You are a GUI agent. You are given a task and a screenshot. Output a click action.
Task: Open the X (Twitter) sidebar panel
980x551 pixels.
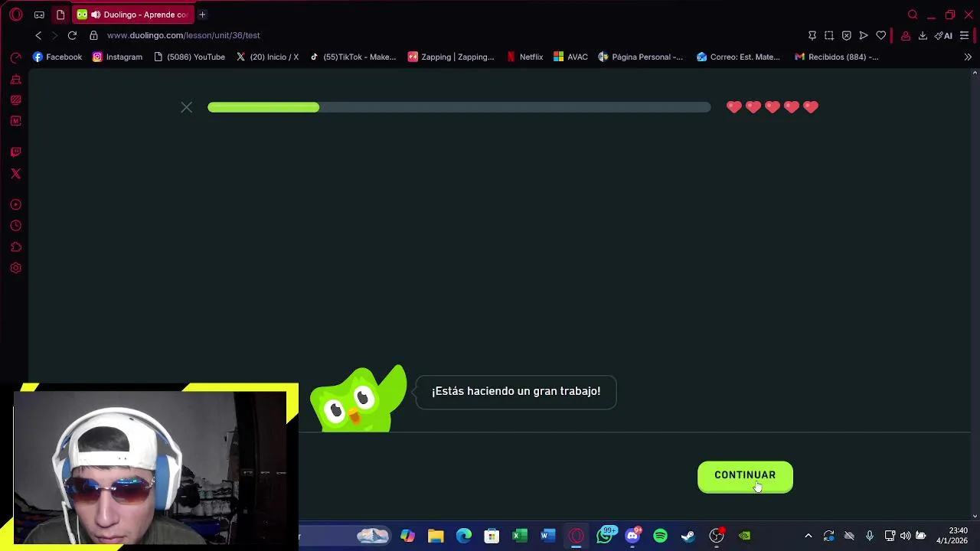tap(15, 174)
